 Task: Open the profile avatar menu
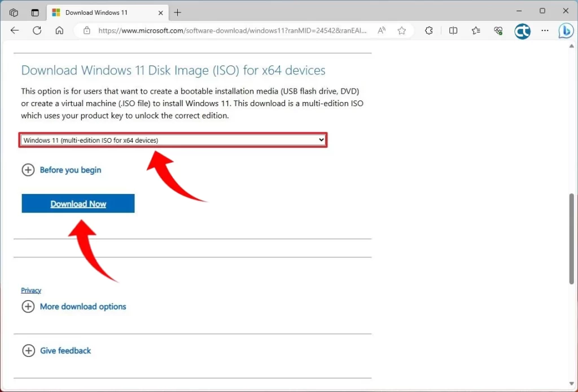pyautogui.click(x=522, y=32)
